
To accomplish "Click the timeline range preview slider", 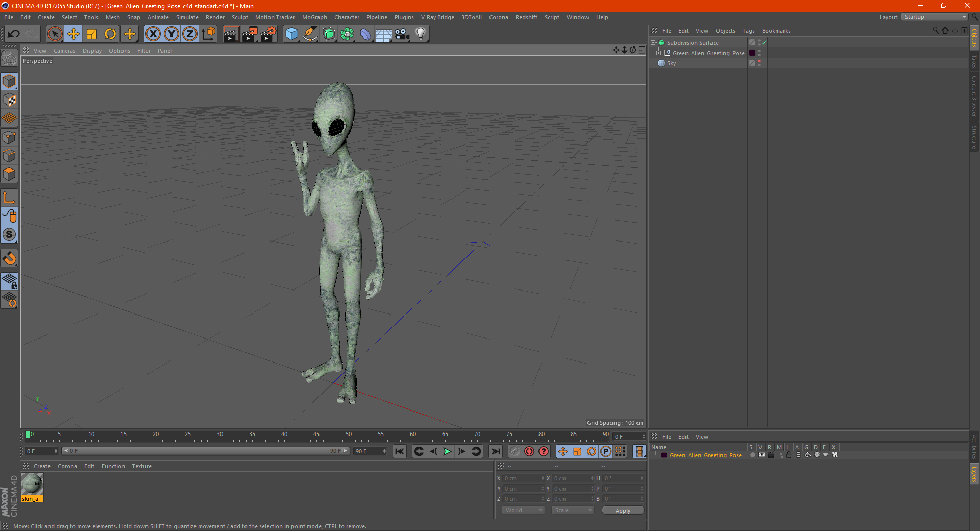I will pyautogui.click(x=205, y=451).
